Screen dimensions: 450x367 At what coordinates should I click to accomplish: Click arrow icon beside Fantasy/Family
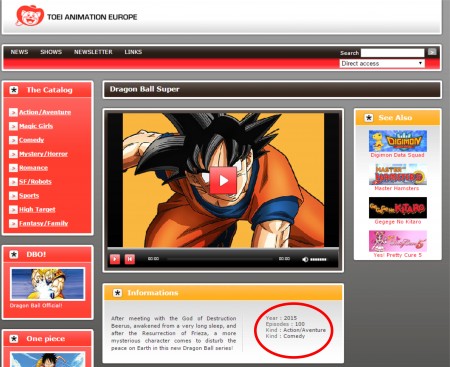point(13,224)
